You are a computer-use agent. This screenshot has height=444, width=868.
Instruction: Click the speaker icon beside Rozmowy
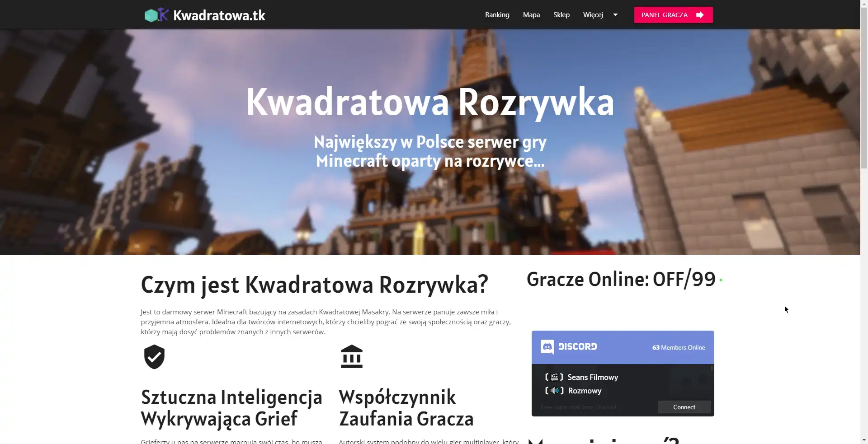pyautogui.click(x=555, y=391)
